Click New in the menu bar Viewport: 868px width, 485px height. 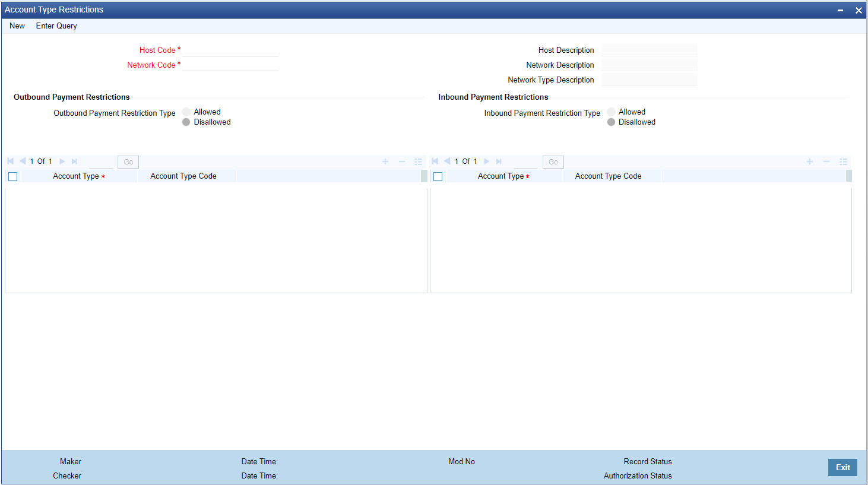point(17,26)
